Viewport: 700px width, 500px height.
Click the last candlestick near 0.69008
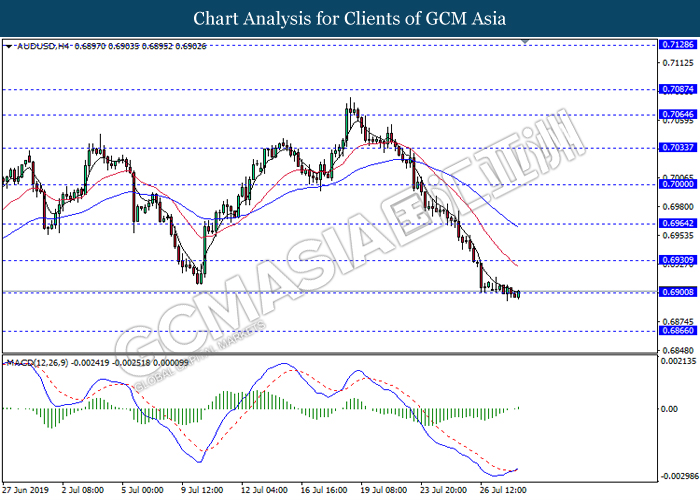pyautogui.click(x=518, y=294)
